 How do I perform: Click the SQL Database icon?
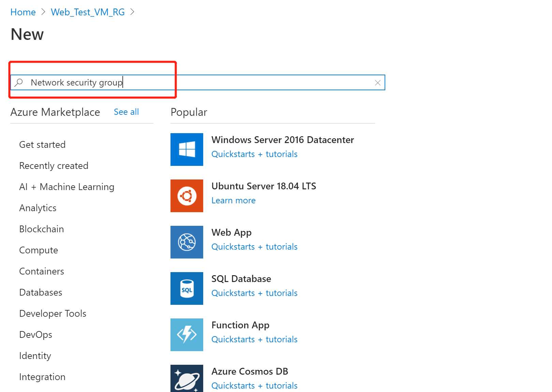click(187, 288)
